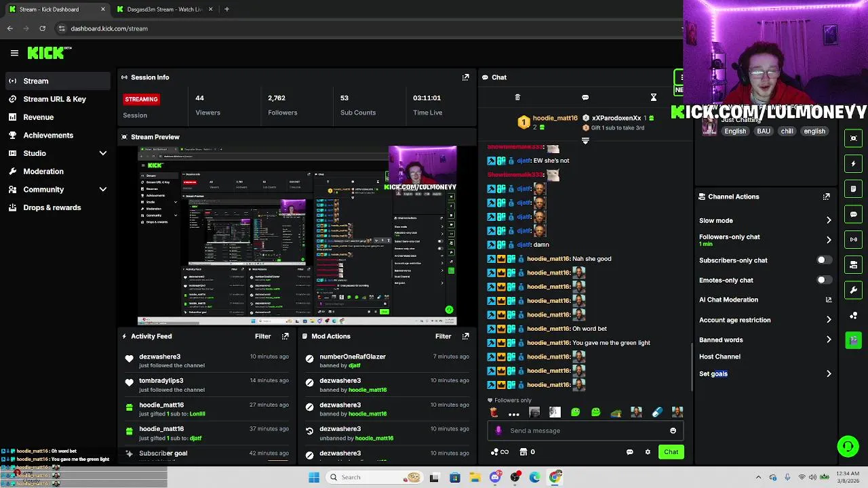The width and height of the screenshot is (868, 488).
Task: Open more emotes with three dots
Action: point(514,413)
